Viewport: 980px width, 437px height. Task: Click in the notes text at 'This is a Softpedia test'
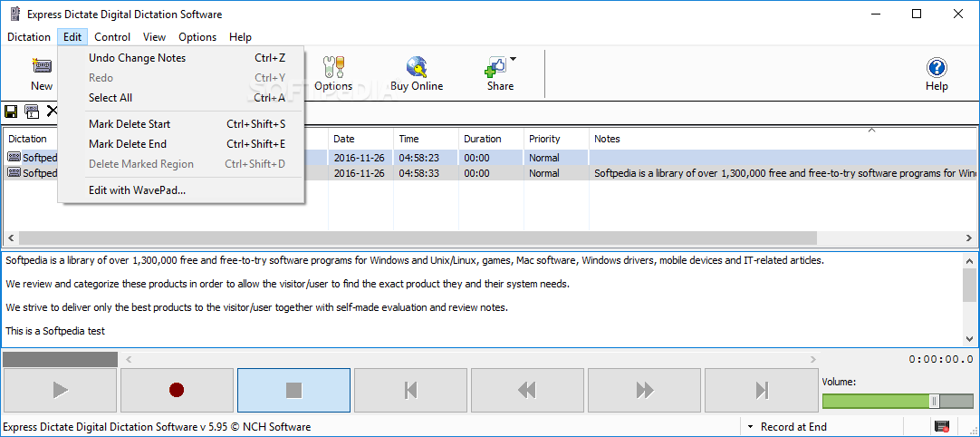click(55, 331)
